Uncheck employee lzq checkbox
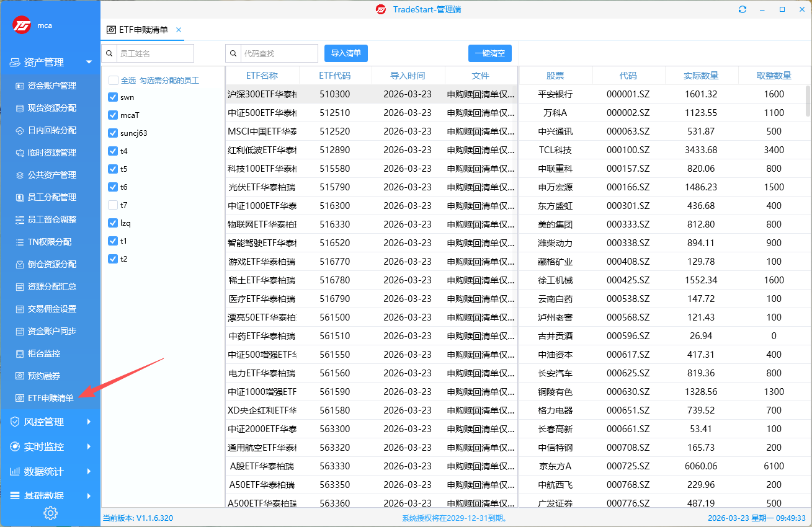 coord(113,223)
